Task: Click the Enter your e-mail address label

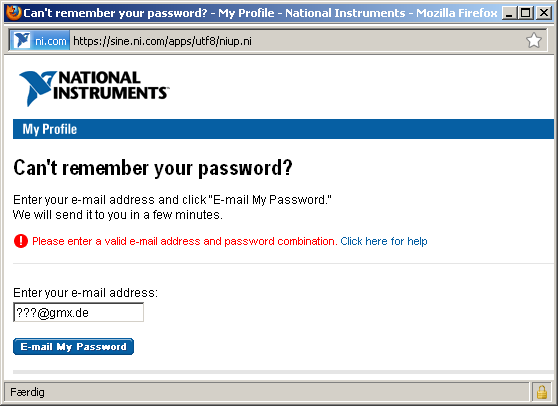Action: click(x=85, y=292)
